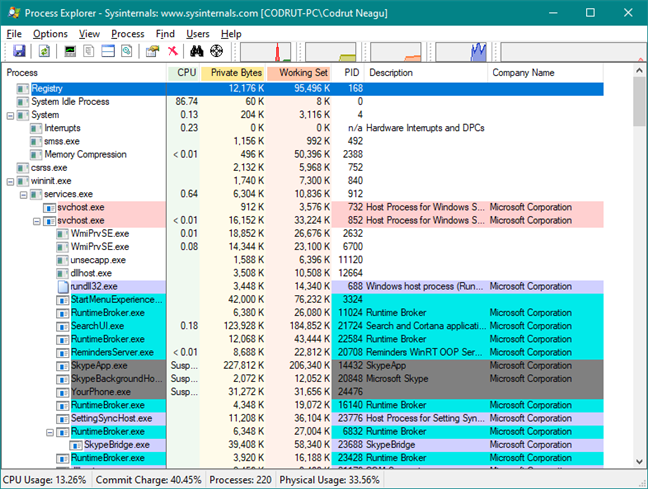Click the SettingSyncHost.exe process icon

point(62,419)
